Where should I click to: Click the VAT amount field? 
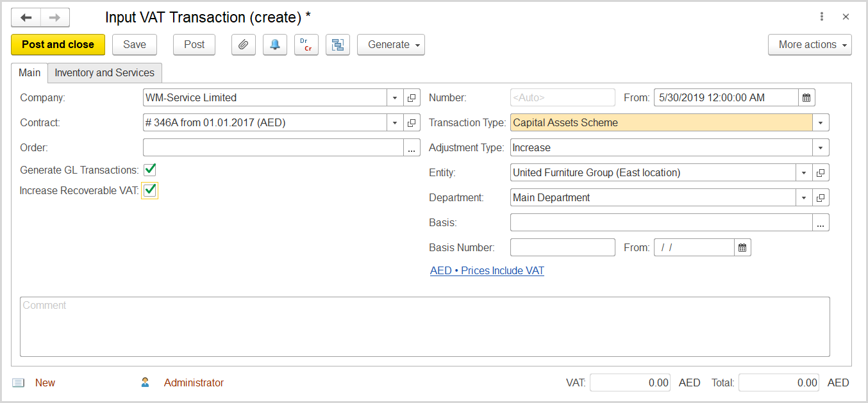[630, 382]
